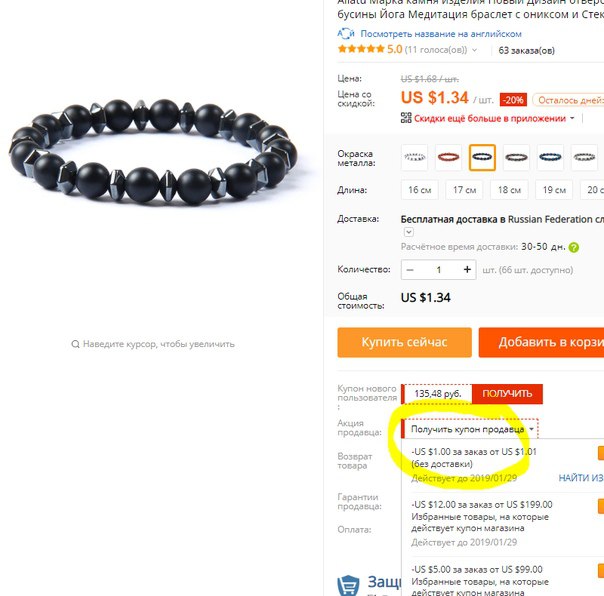Screen dimensions: 604x596
Task: Open Посмотреть название на английском link
Action: (x=441, y=34)
